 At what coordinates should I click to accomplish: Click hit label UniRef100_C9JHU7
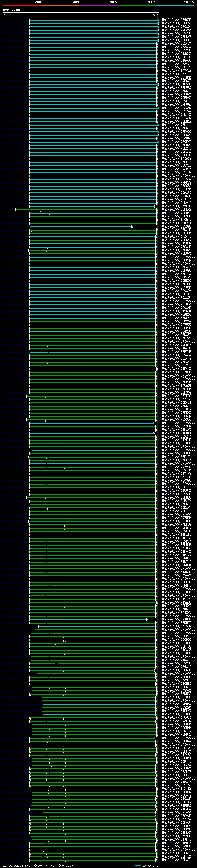click(177, 620)
